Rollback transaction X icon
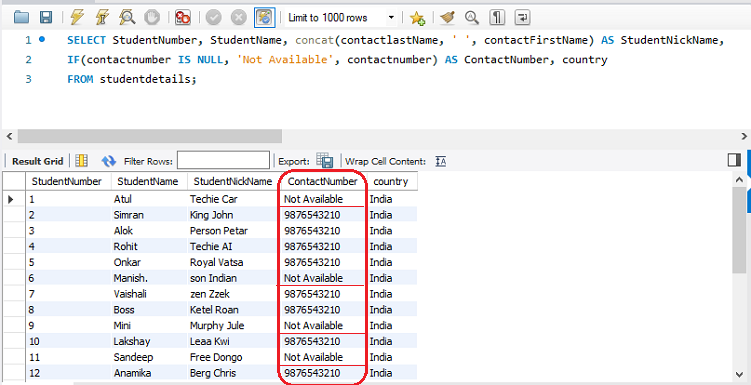Image resolution: width=751 pixels, height=385 pixels. (x=239, y=18)
